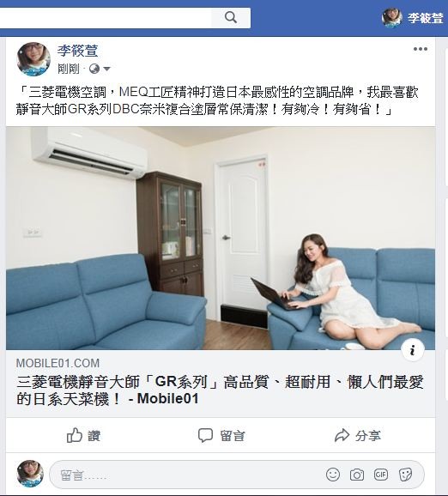
Task: Open 李筱萱 profile in the top bar
Action: click(x=413, y=18)
